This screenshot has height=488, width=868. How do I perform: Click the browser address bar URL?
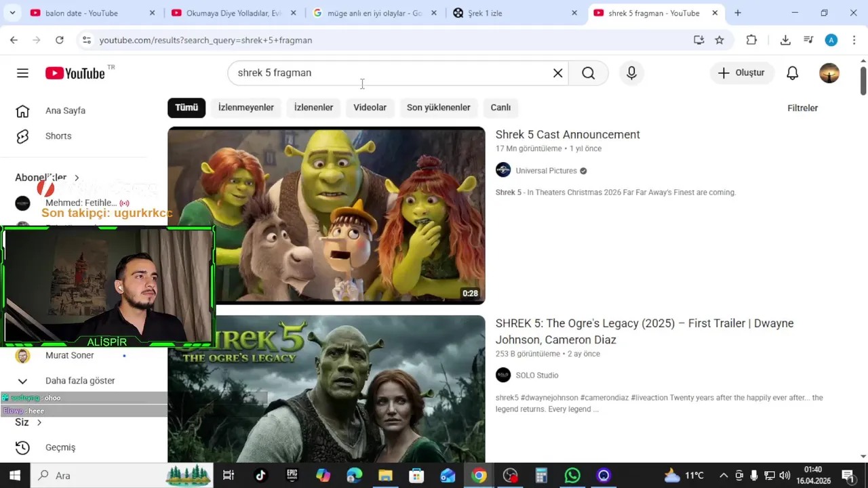tap(205, 40)
